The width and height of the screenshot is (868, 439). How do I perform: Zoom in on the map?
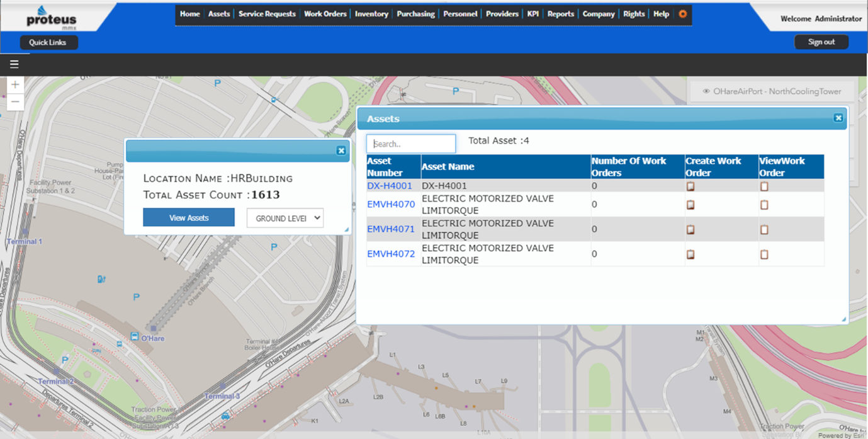tap(15, 84)
